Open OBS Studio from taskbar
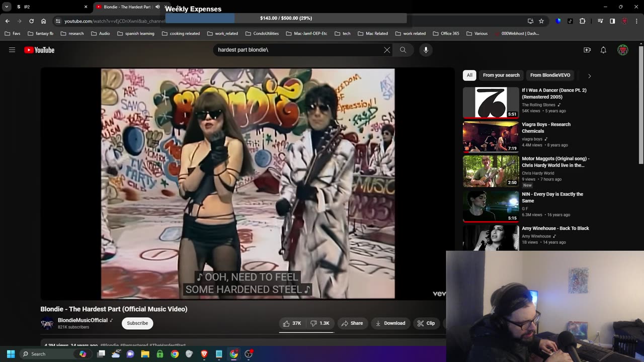Image resolution: width=644 pixels, height=362 pixels. pos(248,354)
